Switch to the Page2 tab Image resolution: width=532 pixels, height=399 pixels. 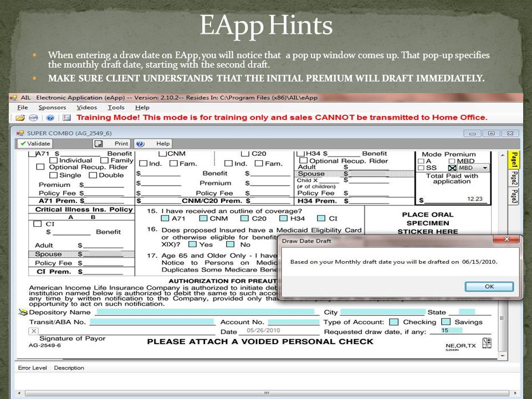tap(514, 178)
